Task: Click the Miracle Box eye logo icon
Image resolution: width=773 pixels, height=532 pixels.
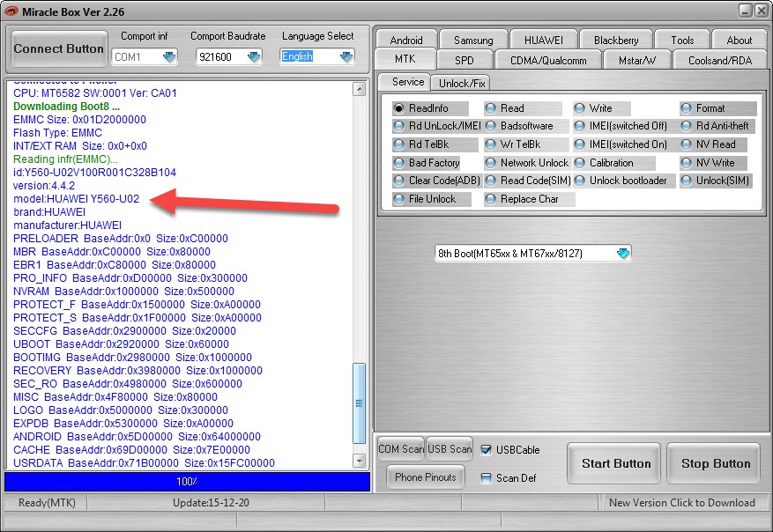Action: (x=10, y=11)
